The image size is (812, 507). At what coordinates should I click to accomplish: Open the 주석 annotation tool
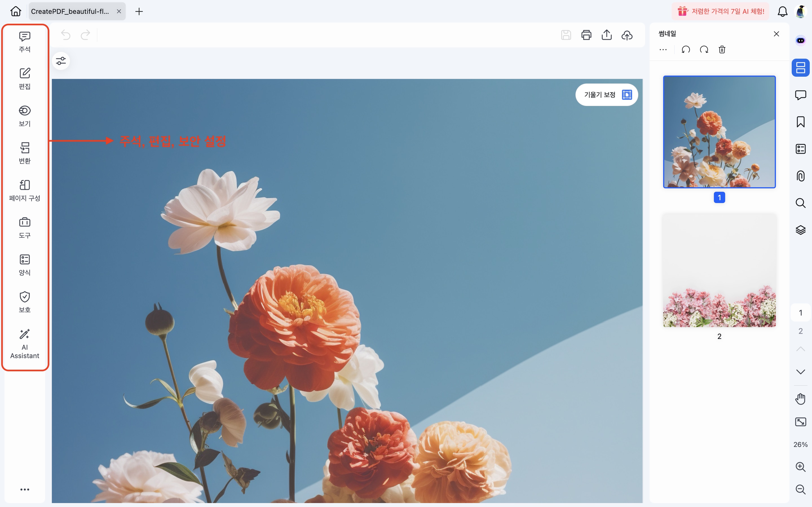click(25, 42)
